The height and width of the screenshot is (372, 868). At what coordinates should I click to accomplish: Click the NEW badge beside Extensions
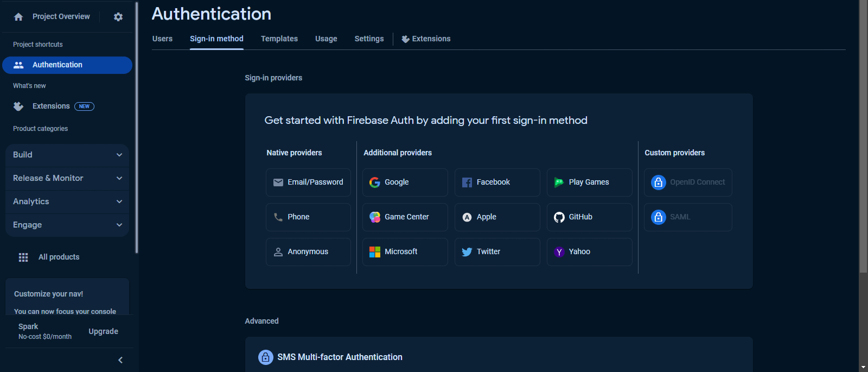pyautogui.click(x=84, y=106)
